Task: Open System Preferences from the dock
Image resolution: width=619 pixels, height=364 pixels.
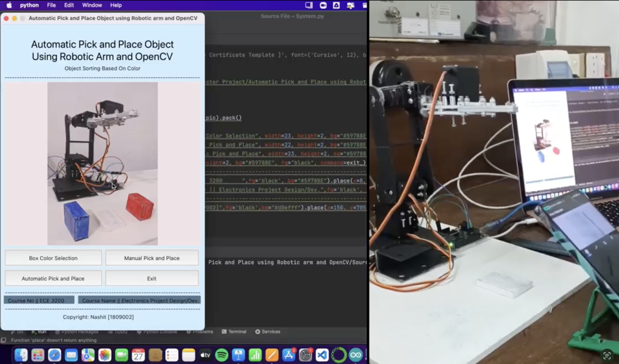Action: coord(305,355)
